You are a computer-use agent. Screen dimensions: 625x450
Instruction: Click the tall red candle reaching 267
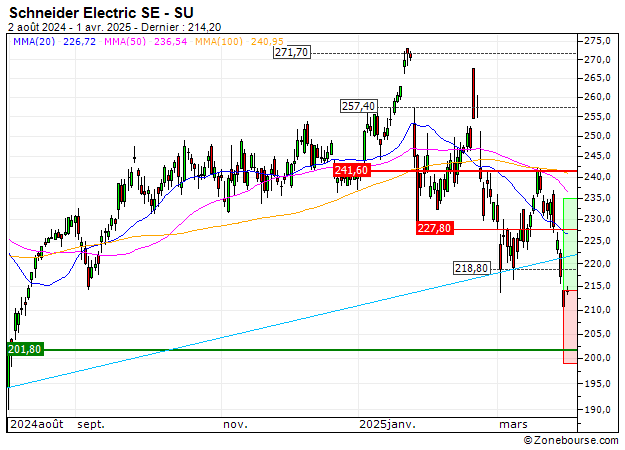pos(474,93)
